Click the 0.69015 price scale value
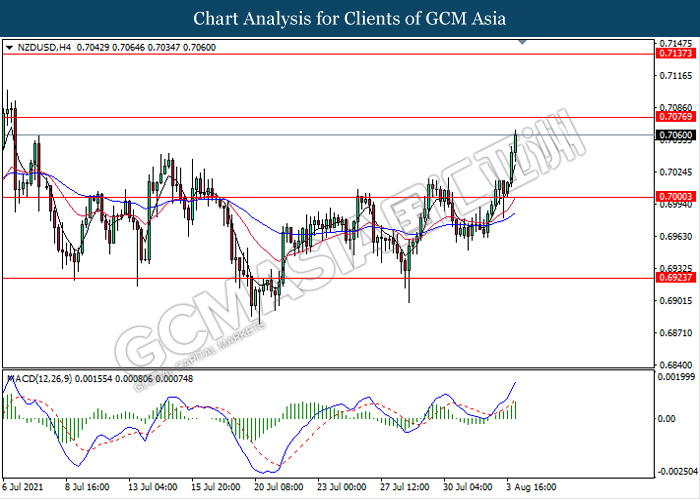 pyautogui.click(x=676, y=301)
